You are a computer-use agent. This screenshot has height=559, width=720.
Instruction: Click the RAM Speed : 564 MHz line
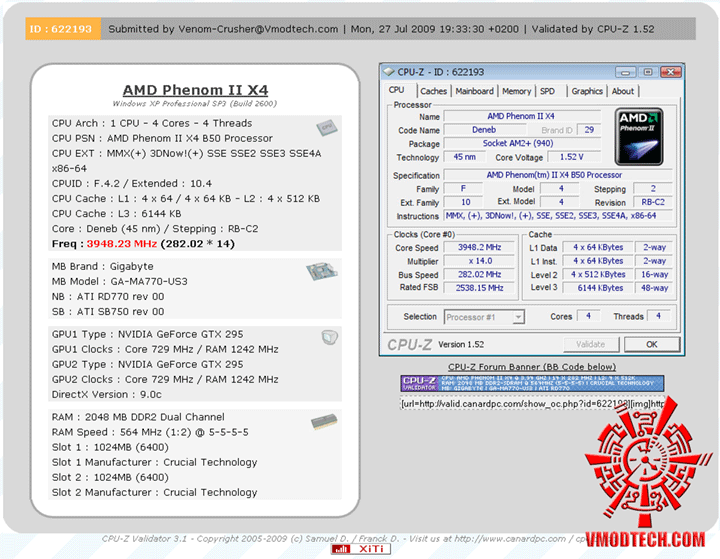click(150, 432)
